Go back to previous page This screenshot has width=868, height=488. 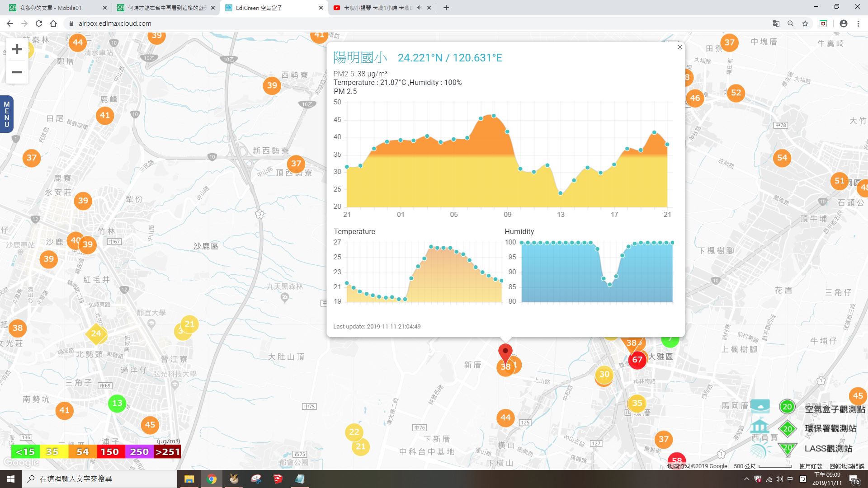(10, 23)
